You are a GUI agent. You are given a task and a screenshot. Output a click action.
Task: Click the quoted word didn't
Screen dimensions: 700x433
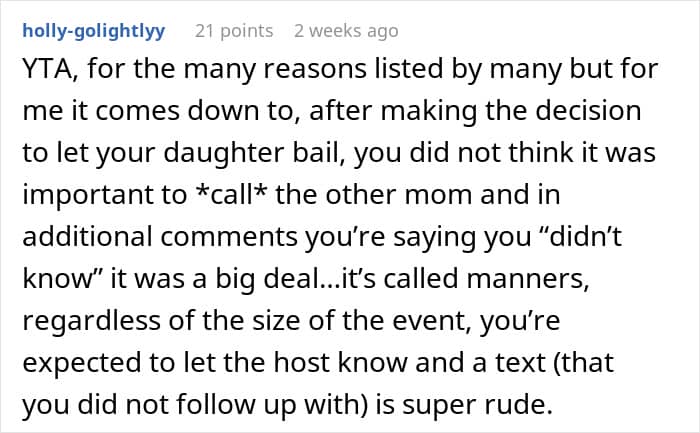[x=582, y=237]
